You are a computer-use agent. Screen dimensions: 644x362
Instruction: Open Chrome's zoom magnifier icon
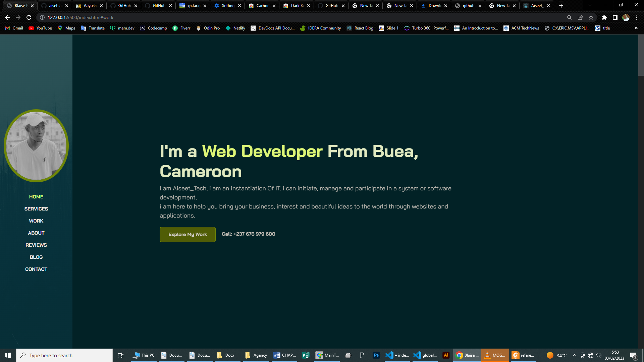(569, 17)
